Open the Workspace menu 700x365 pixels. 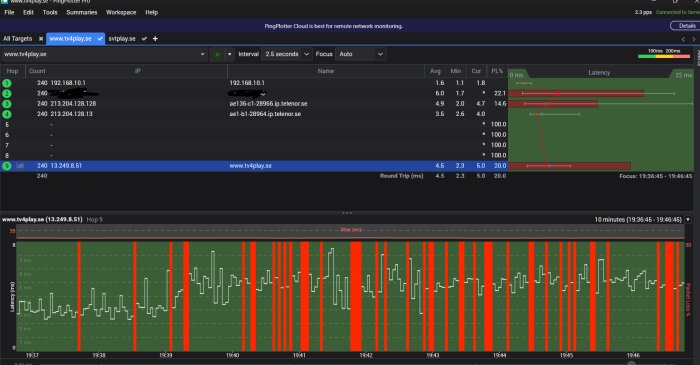(x=121, y=12)
